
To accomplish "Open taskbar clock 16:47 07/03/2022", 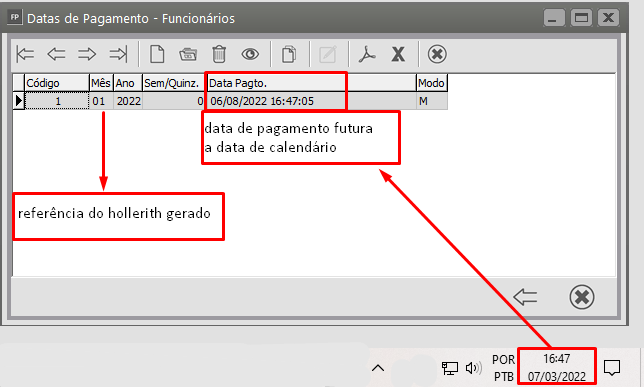I will click(x=557, y=367).
